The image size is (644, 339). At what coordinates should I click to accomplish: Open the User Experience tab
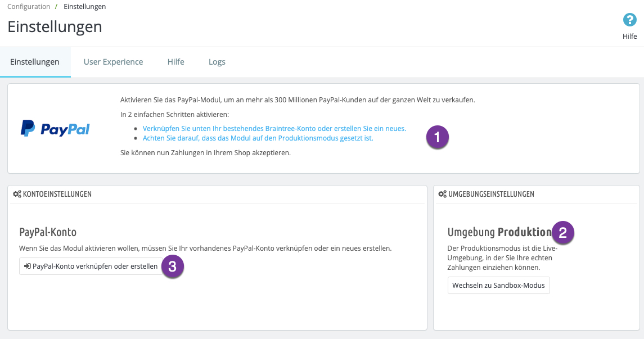(114, 62)
